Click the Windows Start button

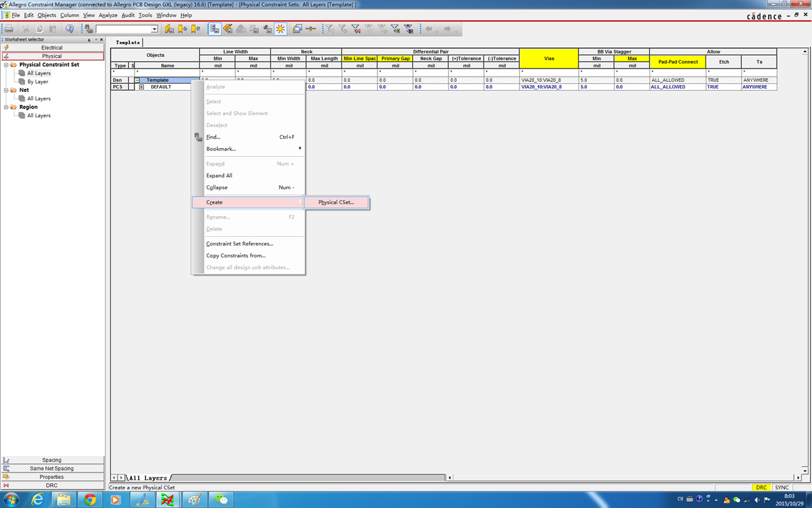[x=11, y=500]
